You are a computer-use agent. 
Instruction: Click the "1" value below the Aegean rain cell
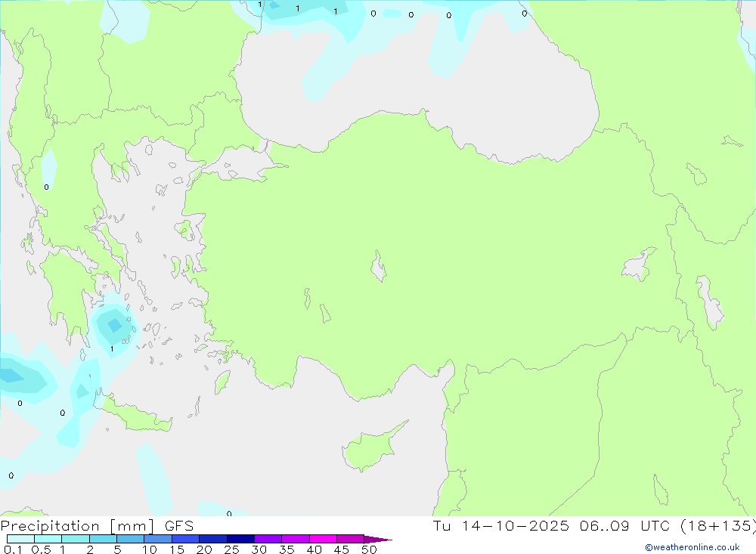point(112,348)
